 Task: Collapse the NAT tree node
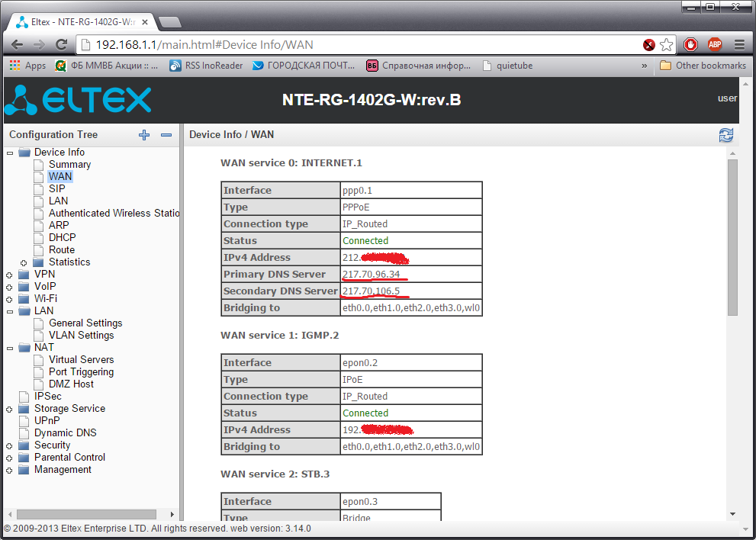pyautogui.click(x=10, y=348)
